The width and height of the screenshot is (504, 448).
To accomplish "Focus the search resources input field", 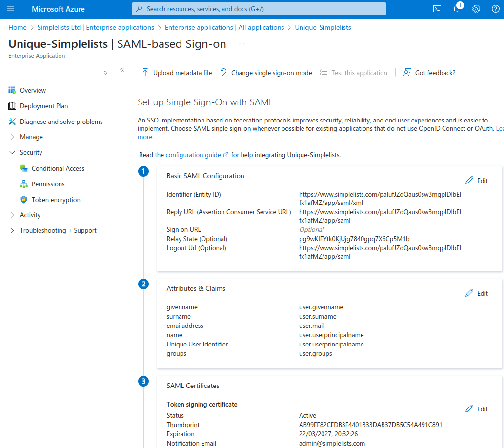I will tap(259, 9).
